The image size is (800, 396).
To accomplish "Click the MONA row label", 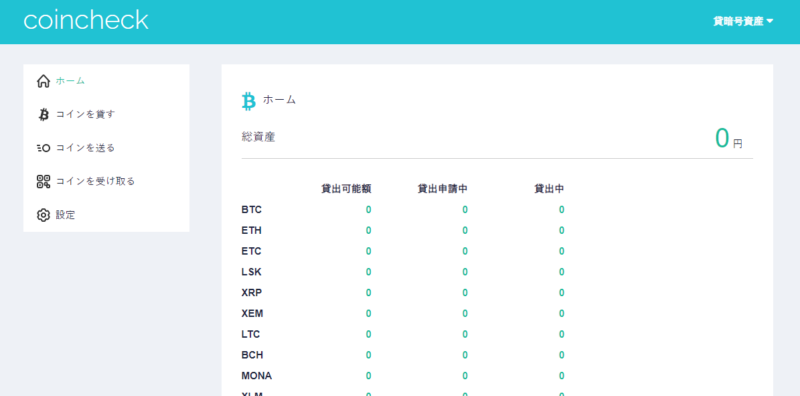I will tap(257, 376).
